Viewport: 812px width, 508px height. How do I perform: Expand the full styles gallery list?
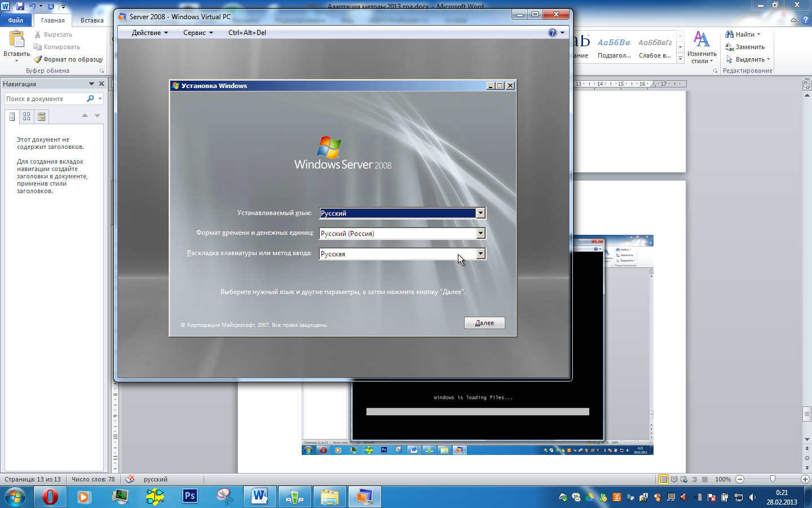[x=681, y=58]
